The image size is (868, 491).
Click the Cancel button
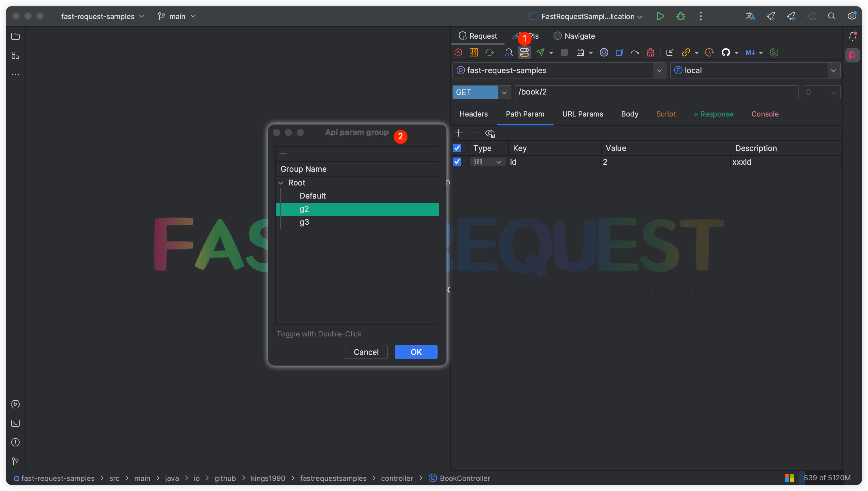(x=366, y=352)
